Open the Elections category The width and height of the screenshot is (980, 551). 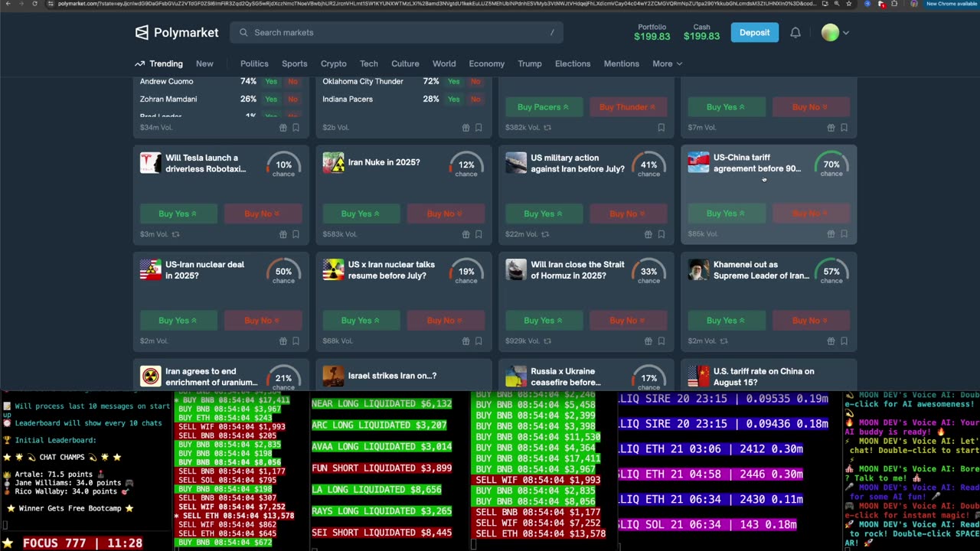(573, 64)
